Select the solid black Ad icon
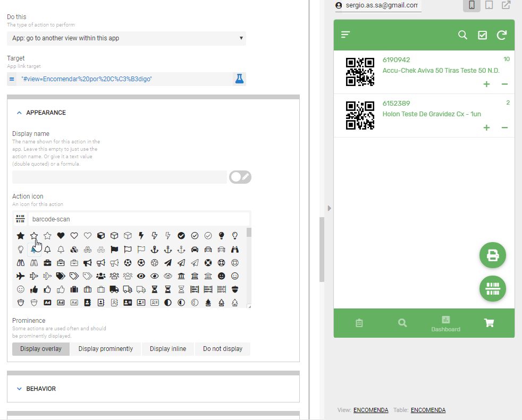522x420 pixels. pos(47,303)
